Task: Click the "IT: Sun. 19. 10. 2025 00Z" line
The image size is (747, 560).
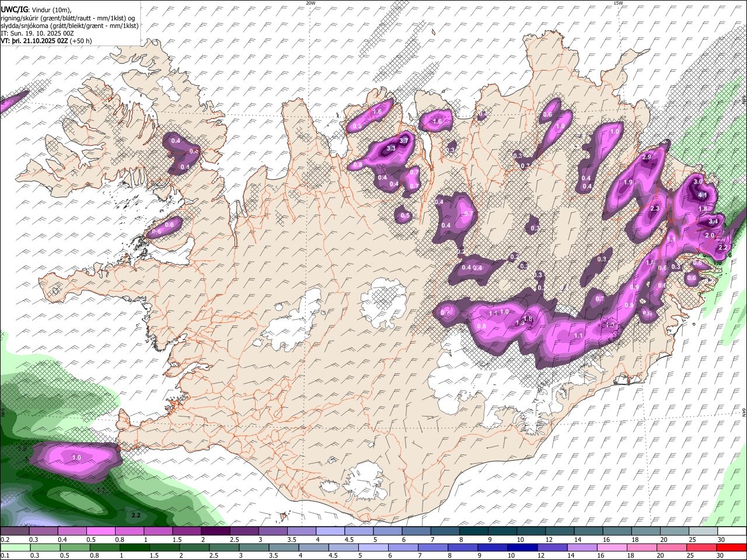Action: point(37,33)
